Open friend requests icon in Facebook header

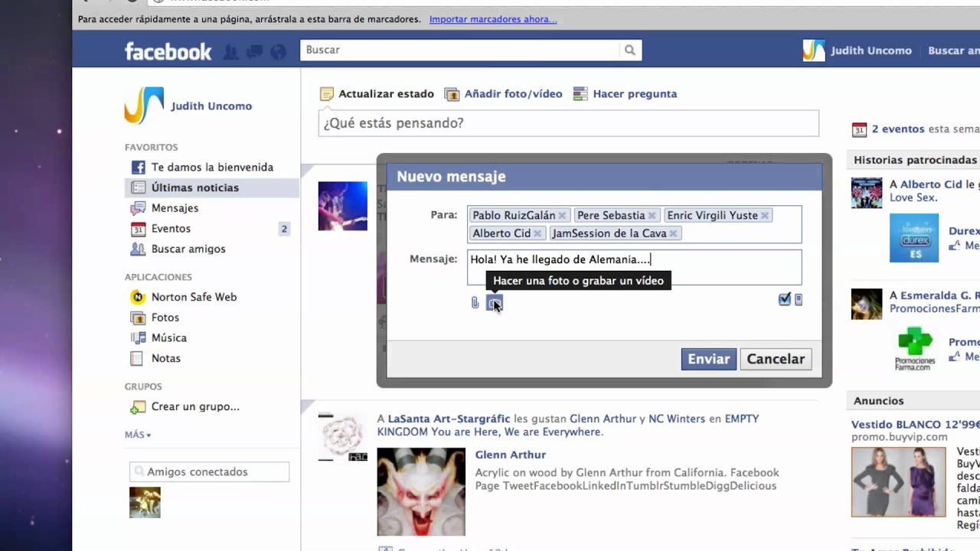(230, 52)
